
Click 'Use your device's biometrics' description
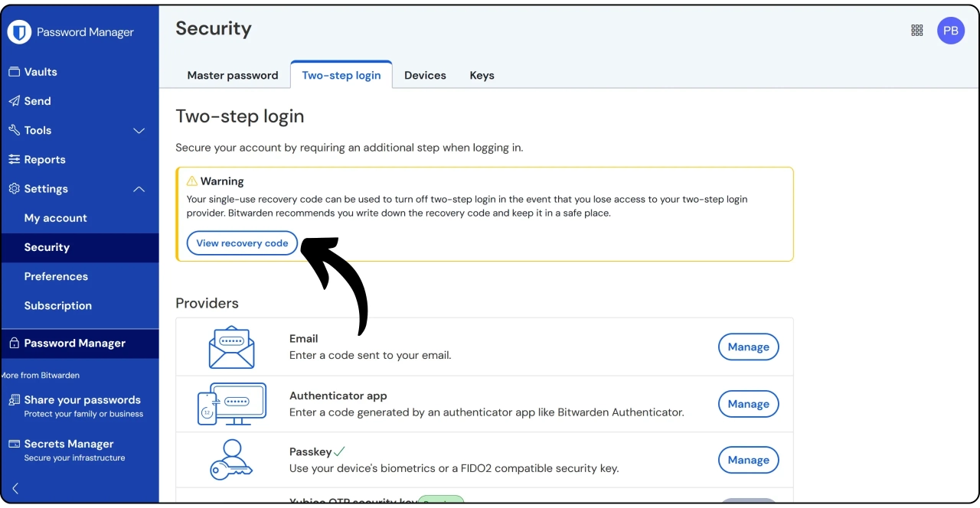tap(453, 467)
